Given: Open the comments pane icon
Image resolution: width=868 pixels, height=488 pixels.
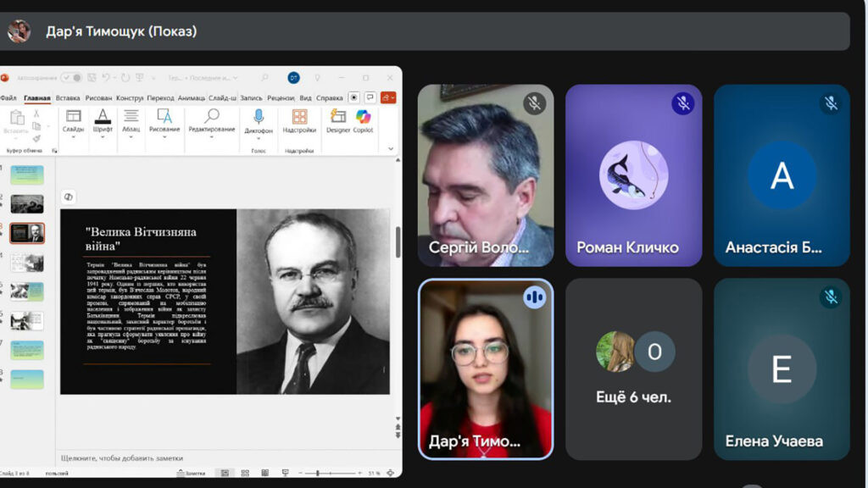Looking at the screenshot, I should click(370, 97).
